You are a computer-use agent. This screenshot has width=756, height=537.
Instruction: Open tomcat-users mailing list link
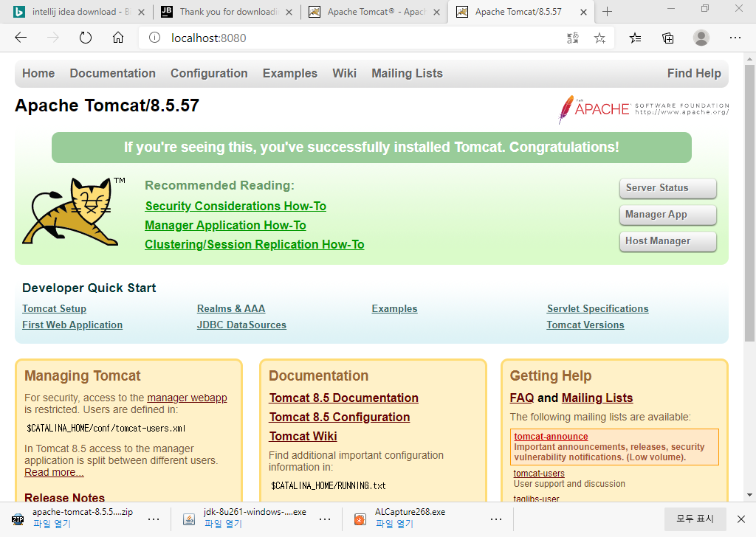pos(539,474)
